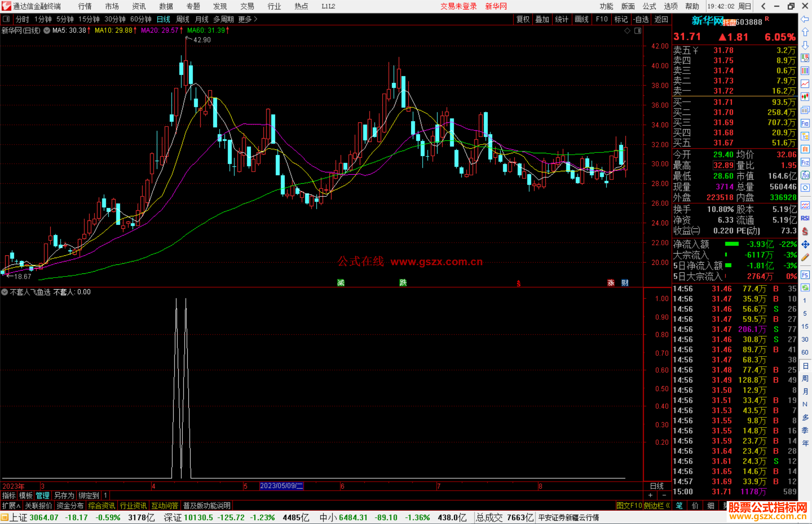The image size is (812, 524).
Task: Click the RSI indicator sidebar icon
Action: click(x=805, y=218)
